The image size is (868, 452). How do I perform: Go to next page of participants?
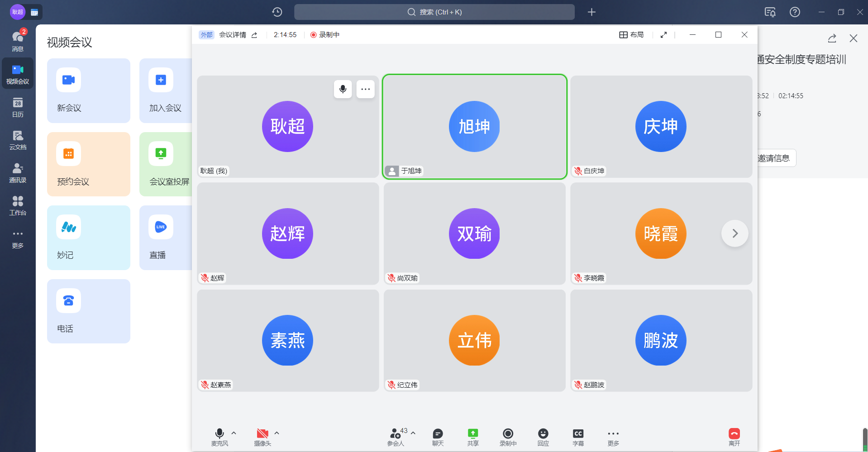coord(734,233)
